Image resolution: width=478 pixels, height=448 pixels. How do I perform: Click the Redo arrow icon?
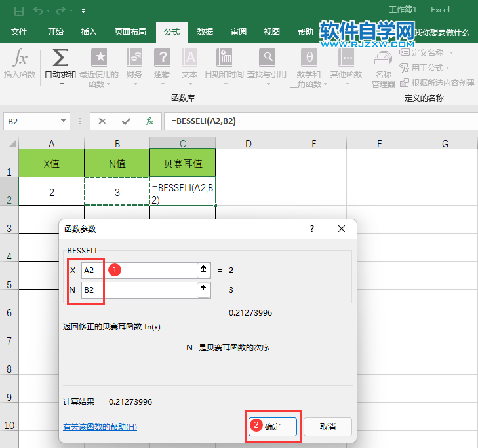click(x=61, y=11)
